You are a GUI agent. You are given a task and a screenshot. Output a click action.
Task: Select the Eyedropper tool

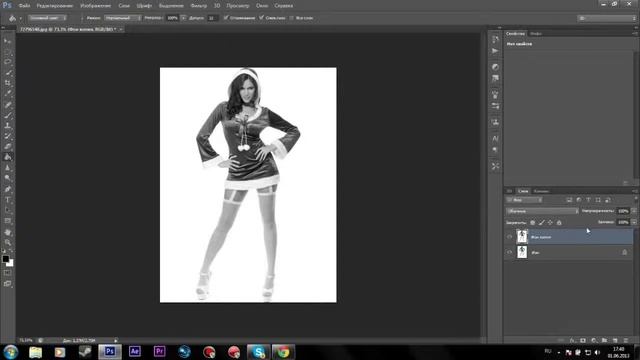click(x=7, y=94)
